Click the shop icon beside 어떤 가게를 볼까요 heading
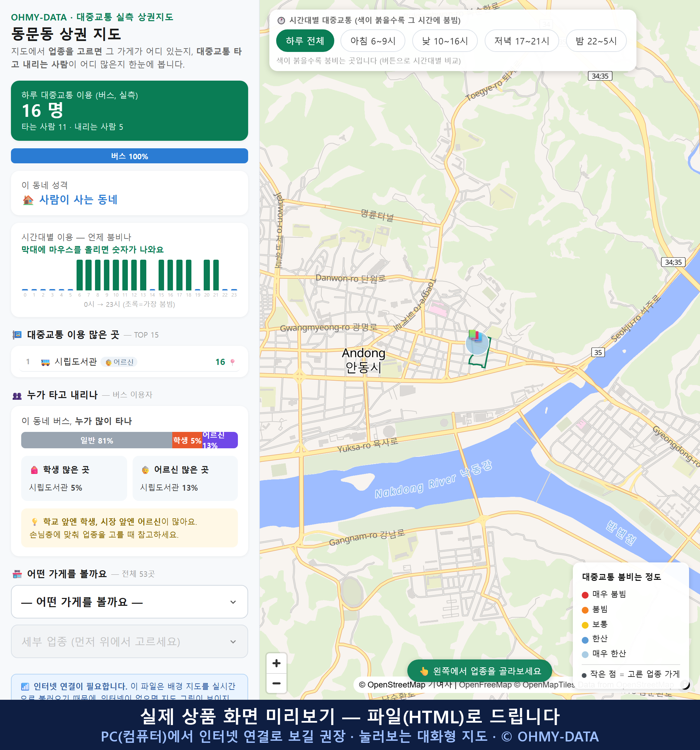 (x=17, y=574)
